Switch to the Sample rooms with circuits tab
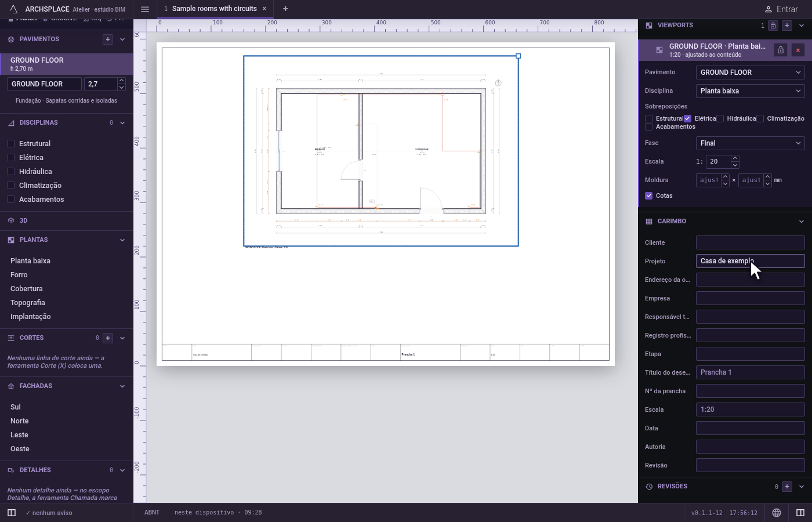 click(214, 9)
